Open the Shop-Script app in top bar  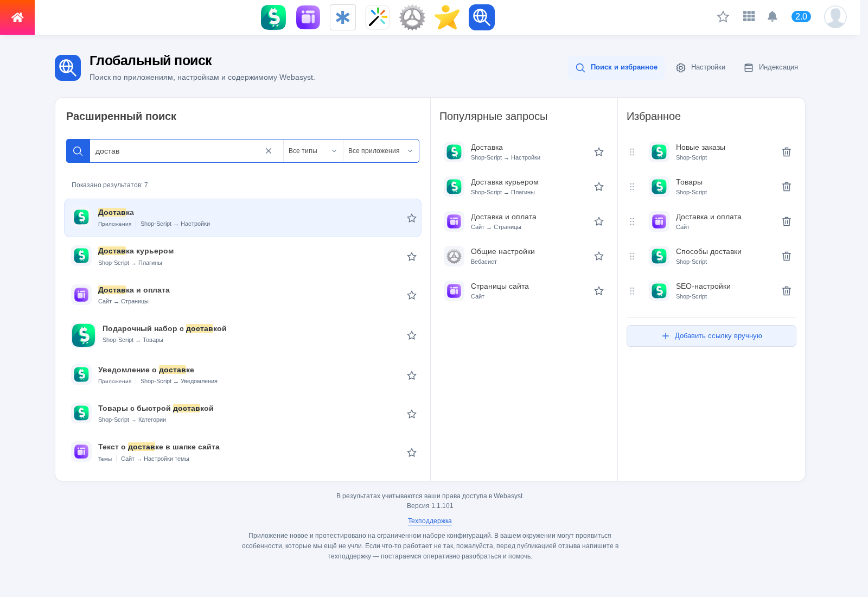pyautogui.click(x=273, y=17)
